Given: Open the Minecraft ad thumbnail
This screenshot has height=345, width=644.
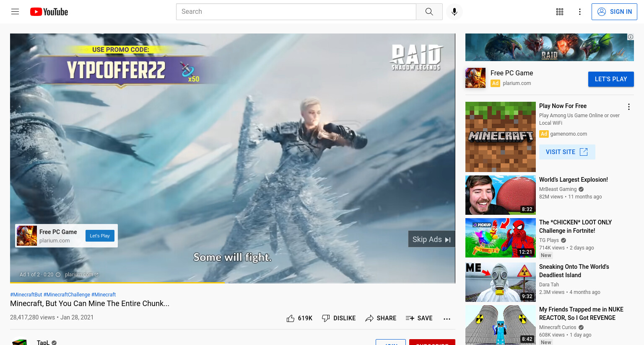Looking at the screenshot, I should click(x=501, y=137).
